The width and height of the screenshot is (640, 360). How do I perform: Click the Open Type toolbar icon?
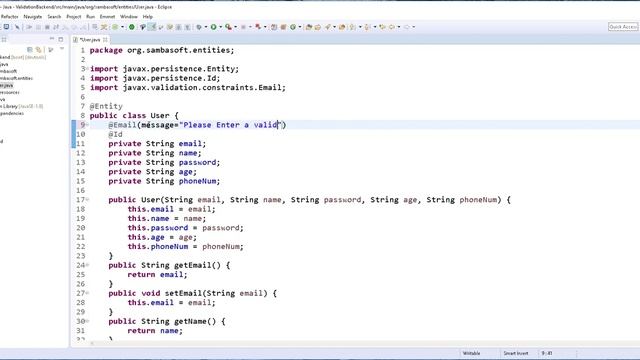309,27
